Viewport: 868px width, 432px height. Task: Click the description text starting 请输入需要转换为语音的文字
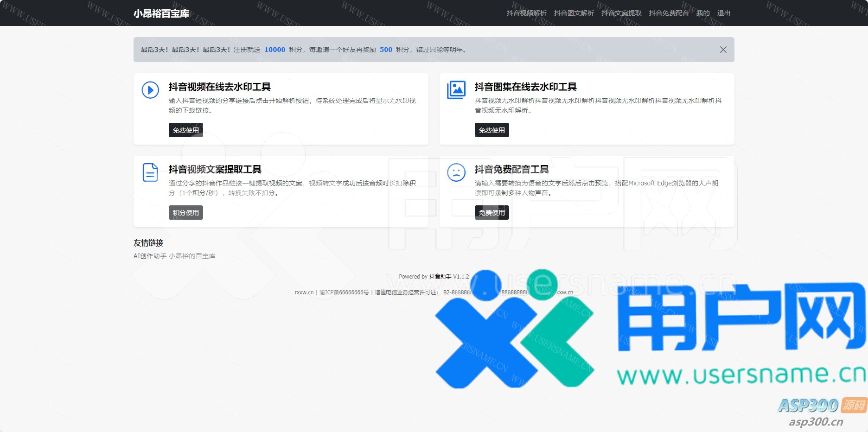pos(597,188)
